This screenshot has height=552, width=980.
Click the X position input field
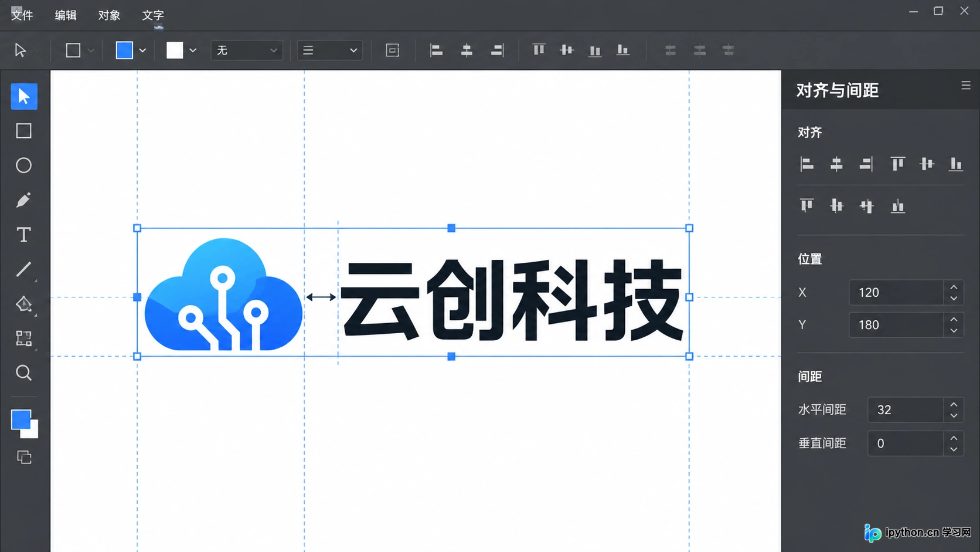(x=896, y=292)
